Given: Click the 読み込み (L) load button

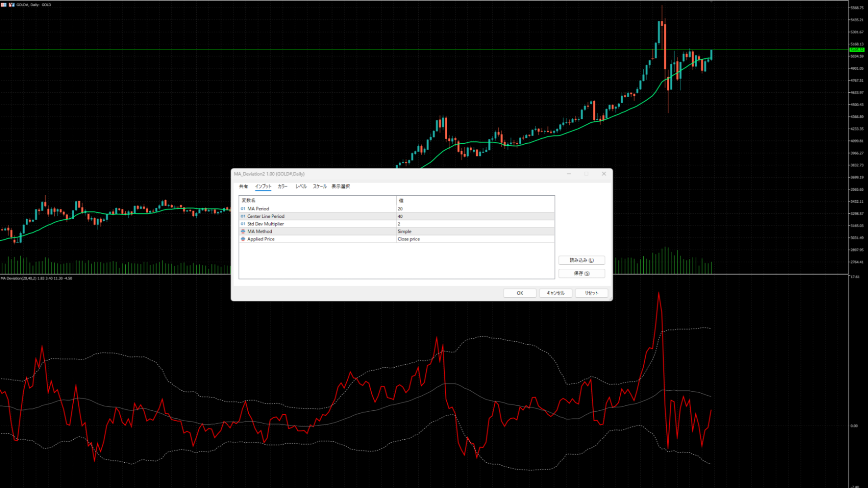Looking at the screenshot, I should point(581,260).
